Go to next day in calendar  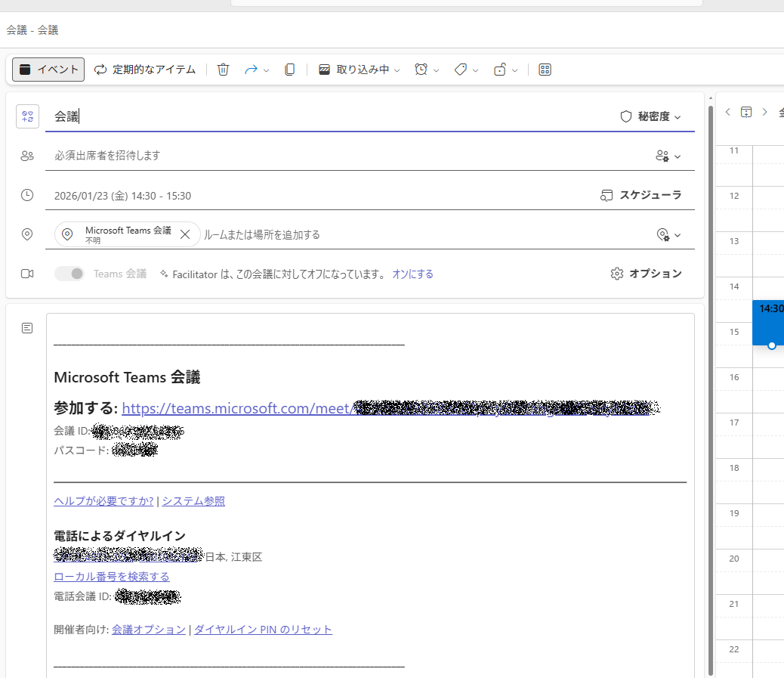click(764, 112)
